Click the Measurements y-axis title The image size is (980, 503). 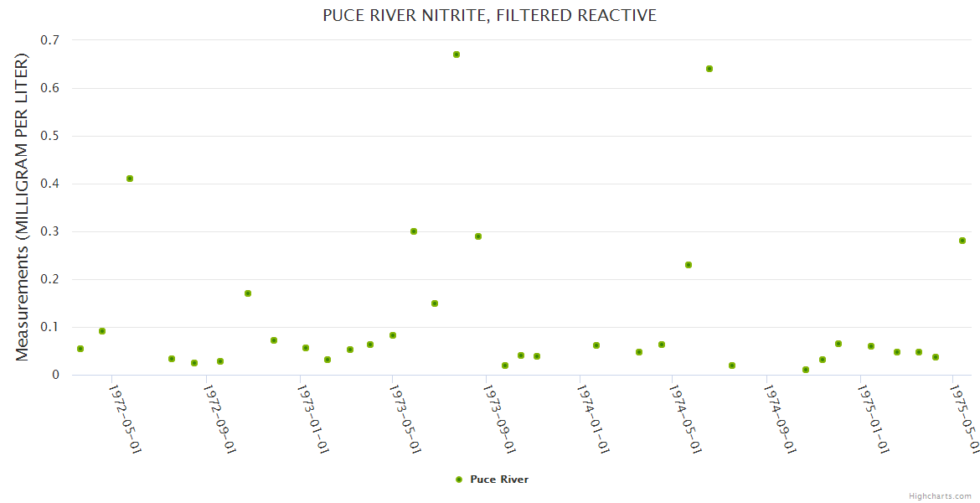click(x=23, y=207)
